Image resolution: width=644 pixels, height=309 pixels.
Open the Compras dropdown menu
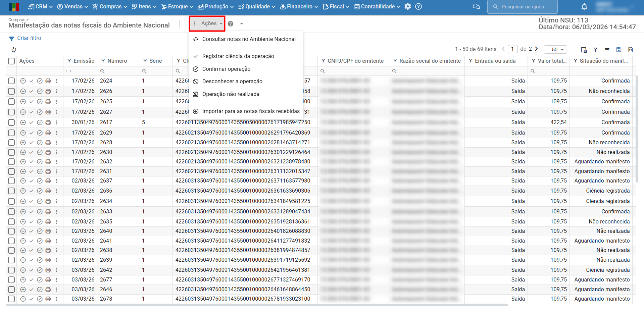[x=110, y=7]
